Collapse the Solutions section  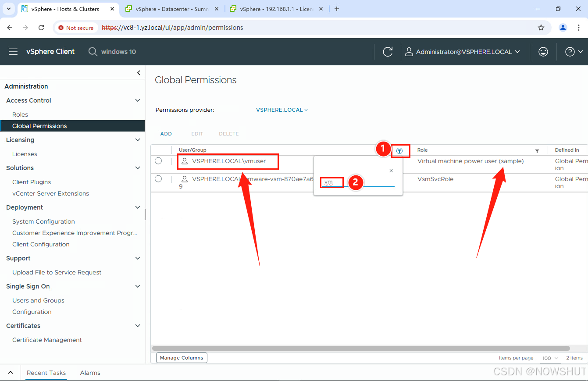click(x=138, y=168)
